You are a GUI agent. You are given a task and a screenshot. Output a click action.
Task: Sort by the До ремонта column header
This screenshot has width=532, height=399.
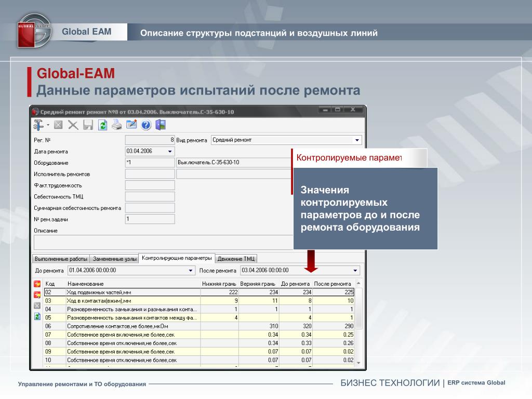point(296,284)
